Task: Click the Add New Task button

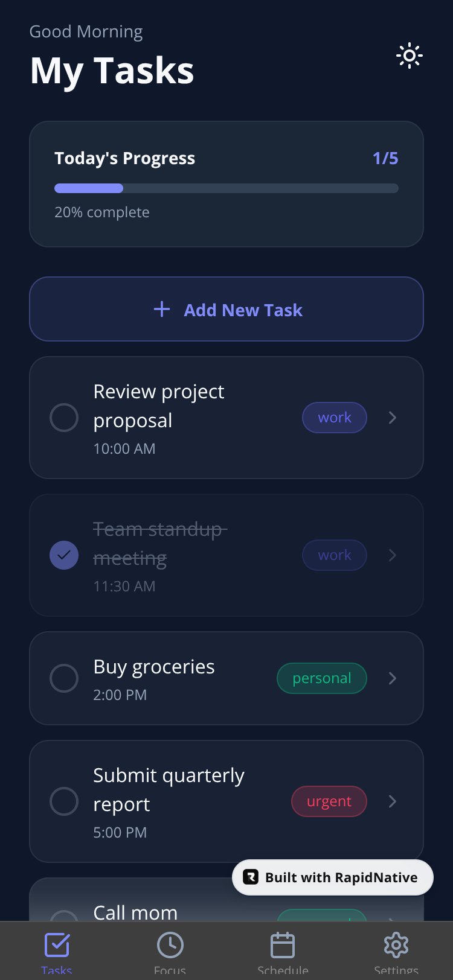Action: (x=226, y=309)
